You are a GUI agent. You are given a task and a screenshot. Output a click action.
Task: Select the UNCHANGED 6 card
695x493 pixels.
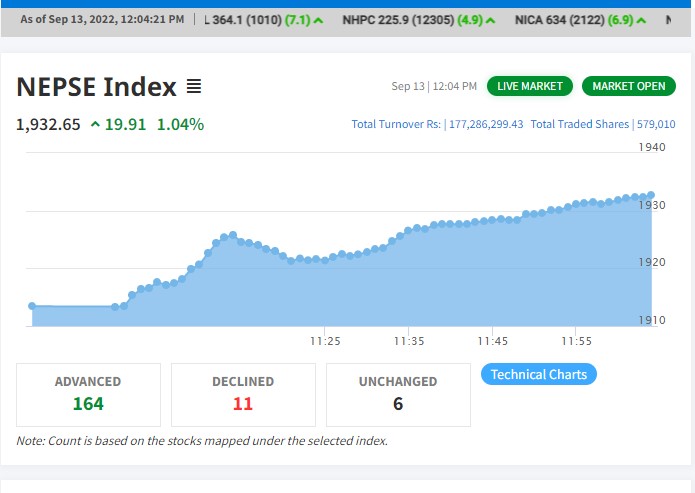(x=398, y=394)
